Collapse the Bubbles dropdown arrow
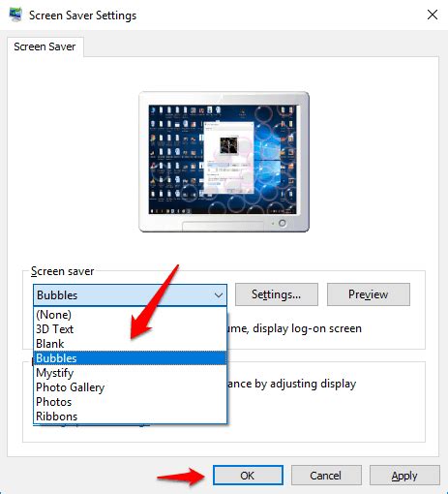This screenshot has width=448, height=494. (x=219, y=295)
